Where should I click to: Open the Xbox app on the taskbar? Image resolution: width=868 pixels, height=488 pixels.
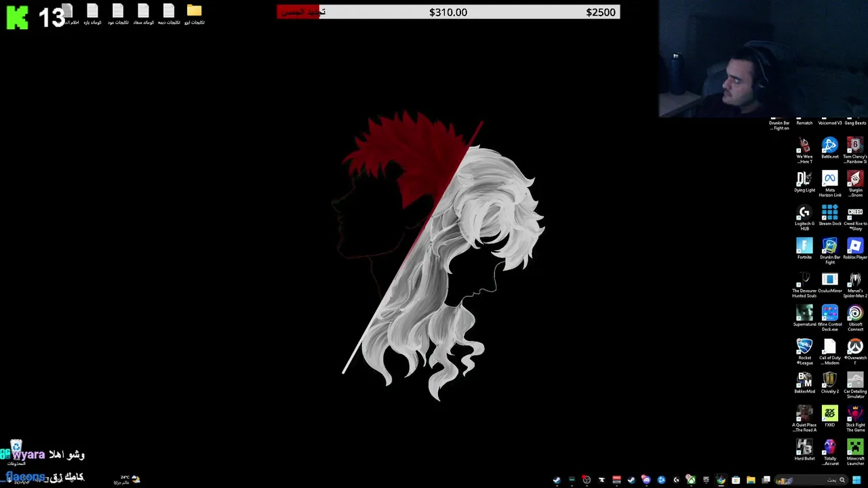pyautogui.click(x=690, y=480)
